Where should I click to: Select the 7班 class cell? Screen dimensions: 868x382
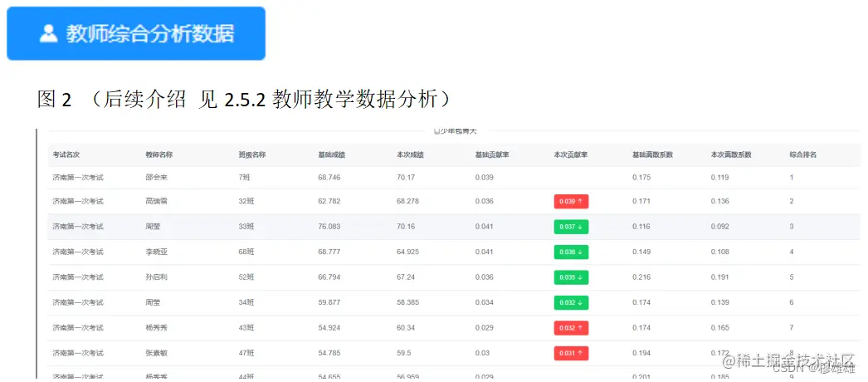245,178
